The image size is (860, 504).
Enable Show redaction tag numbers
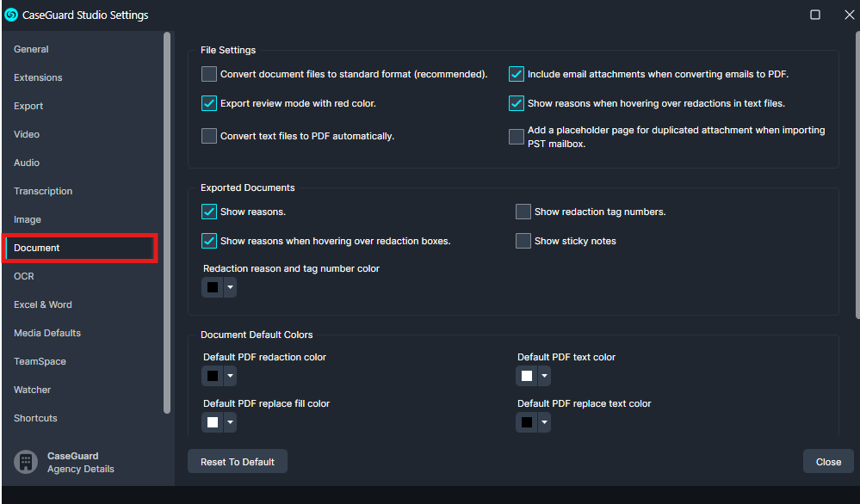coord(523,212)
